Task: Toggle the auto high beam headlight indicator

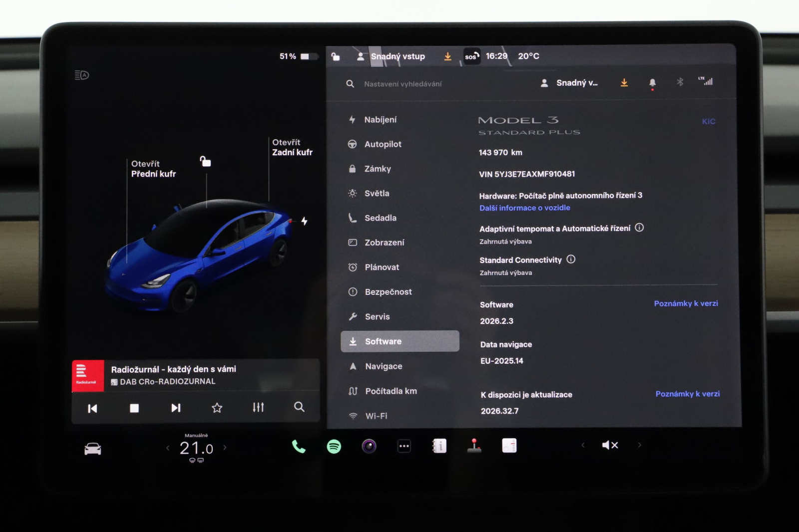Action: pyautogui.click(x=82, y=75)
